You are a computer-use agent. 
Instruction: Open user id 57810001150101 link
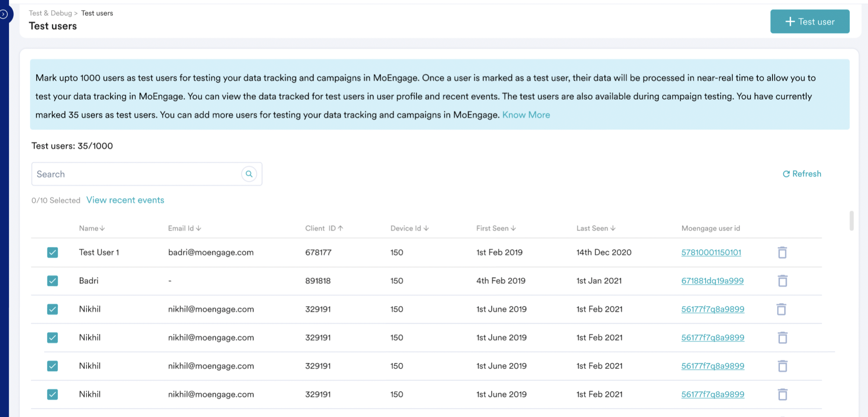711,252
